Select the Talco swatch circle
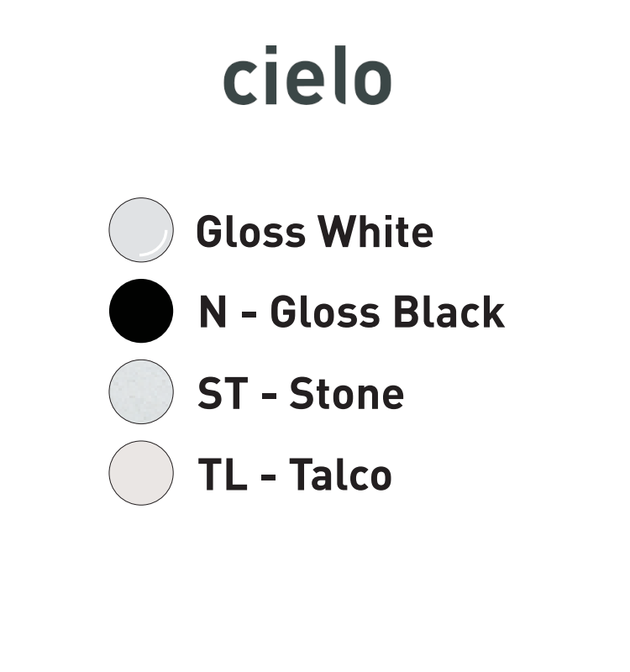 coord(141,473)
